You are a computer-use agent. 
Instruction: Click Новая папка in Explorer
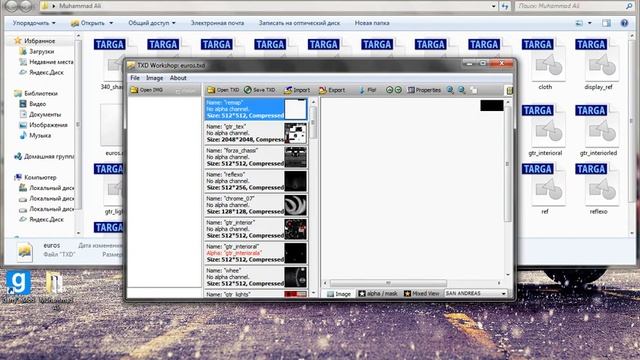click(372, 23)
